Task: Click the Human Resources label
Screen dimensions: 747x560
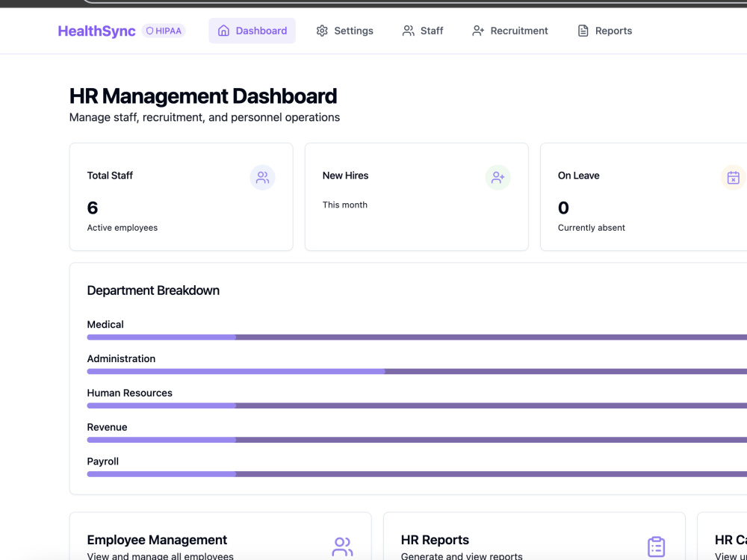Action: point(129,393)
